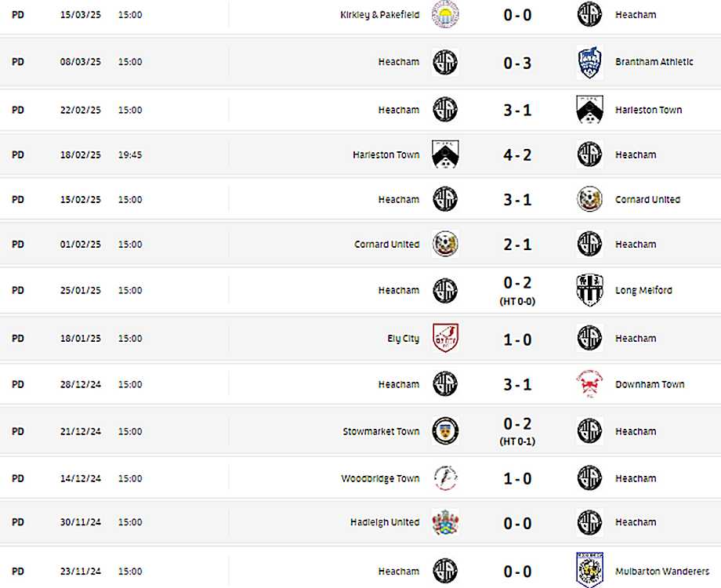Open the Brantham Athletic team link
The width and height of the screenshot is (721, 588).
click(654, 62)
